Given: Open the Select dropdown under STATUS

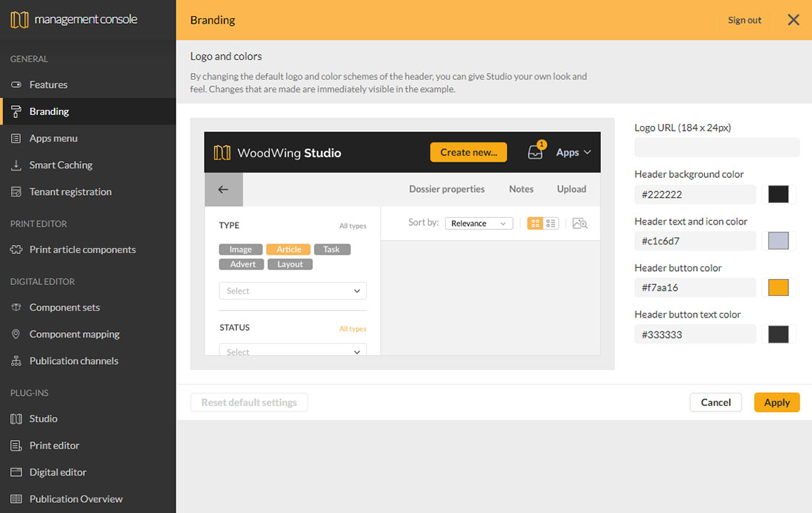Looking at the screenshot, I should pyautogui.click(x=293, y=349).
